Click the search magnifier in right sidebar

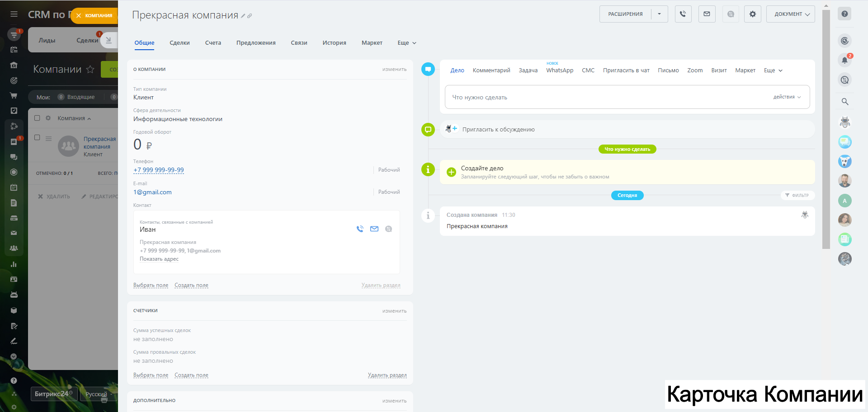coord(844,102)
